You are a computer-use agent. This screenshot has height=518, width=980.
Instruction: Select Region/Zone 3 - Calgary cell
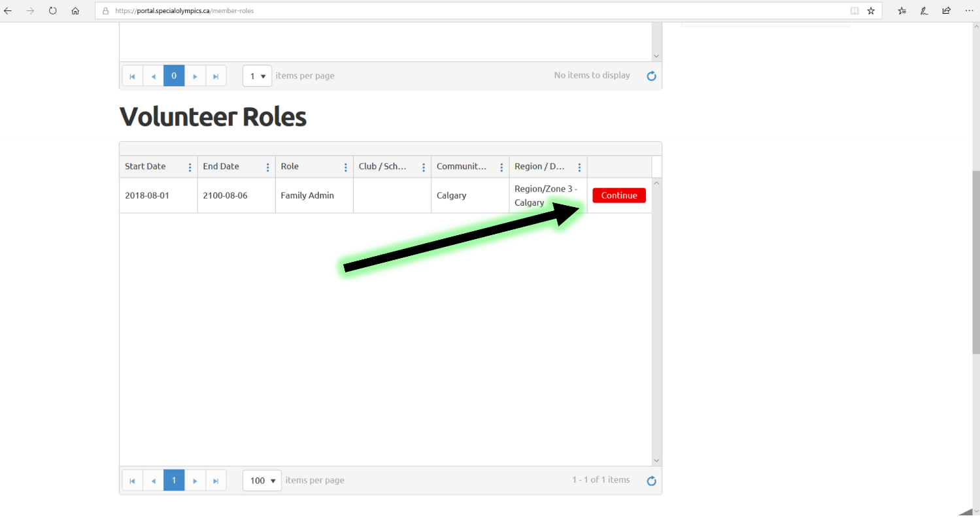coord(548,195)
